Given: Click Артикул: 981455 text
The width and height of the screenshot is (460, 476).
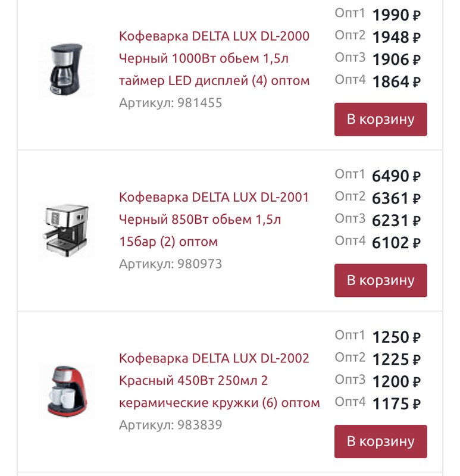Looking at the screenshot, I should pyautogui.click(x=170, y=103).
